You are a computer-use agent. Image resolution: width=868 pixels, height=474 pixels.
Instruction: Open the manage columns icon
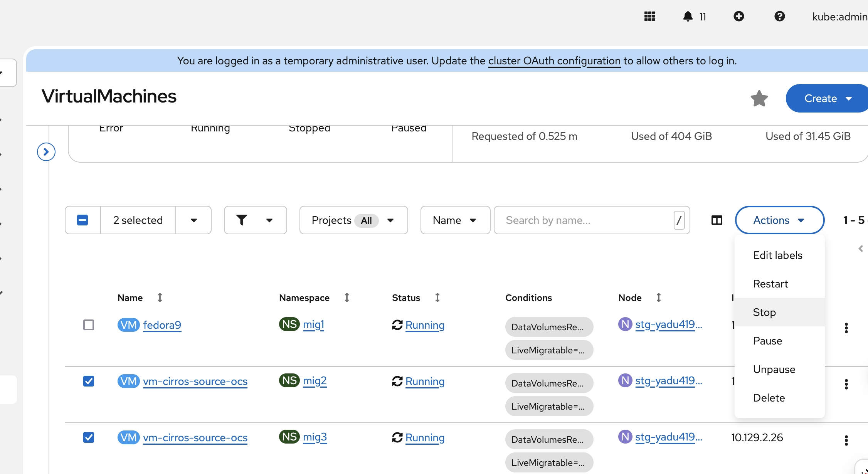[x=717, y=220]
